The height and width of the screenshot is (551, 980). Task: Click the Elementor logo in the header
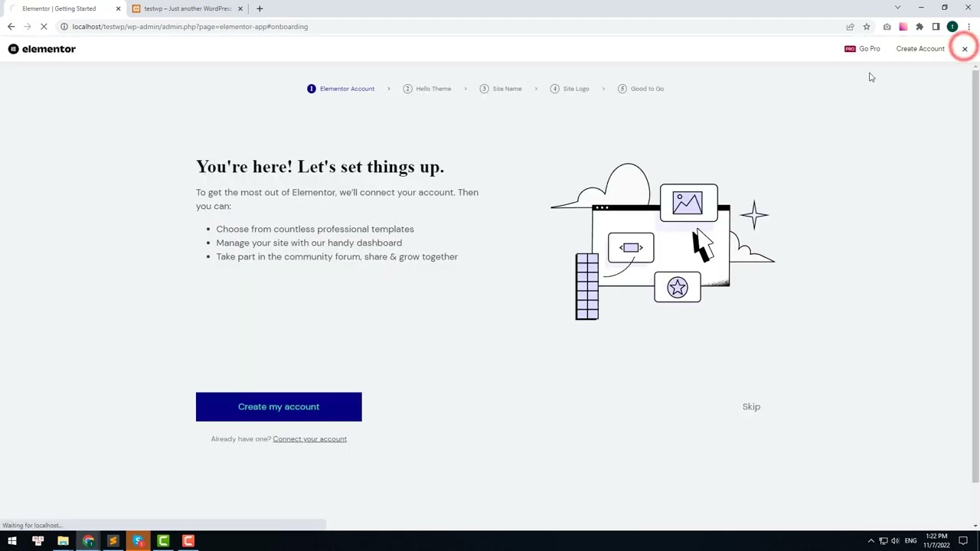[x=42, y=49]
